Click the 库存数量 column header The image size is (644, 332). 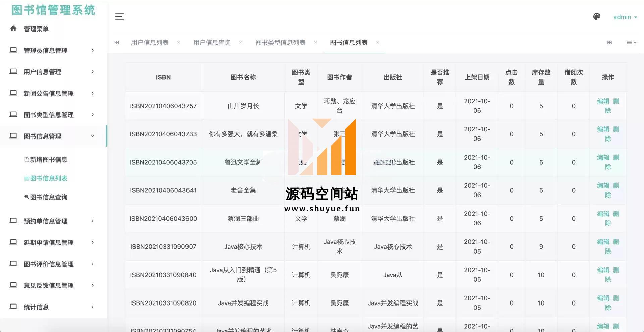pyautogui.click(x=541, y=77)
